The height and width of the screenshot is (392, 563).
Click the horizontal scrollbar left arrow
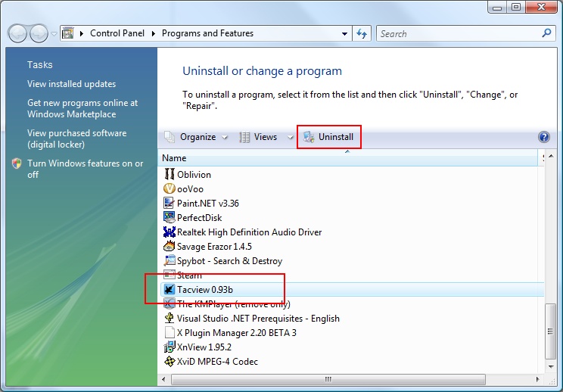(x=163, y=379)
